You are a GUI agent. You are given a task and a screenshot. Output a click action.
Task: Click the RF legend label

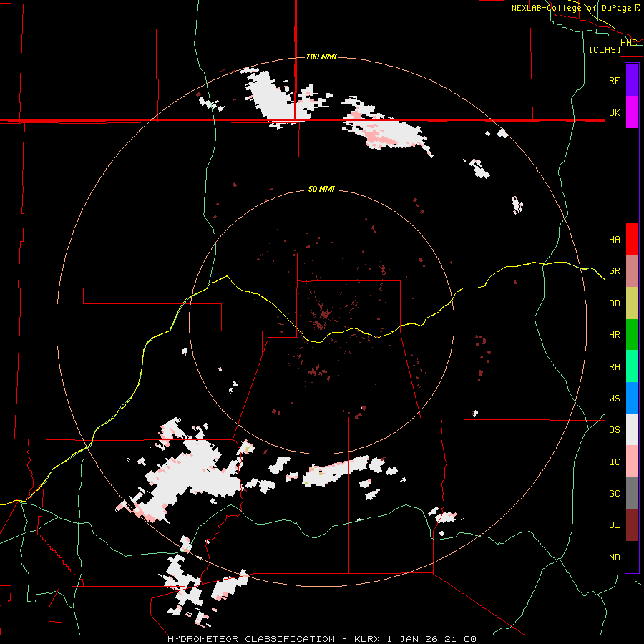click(x=614, y=80)
